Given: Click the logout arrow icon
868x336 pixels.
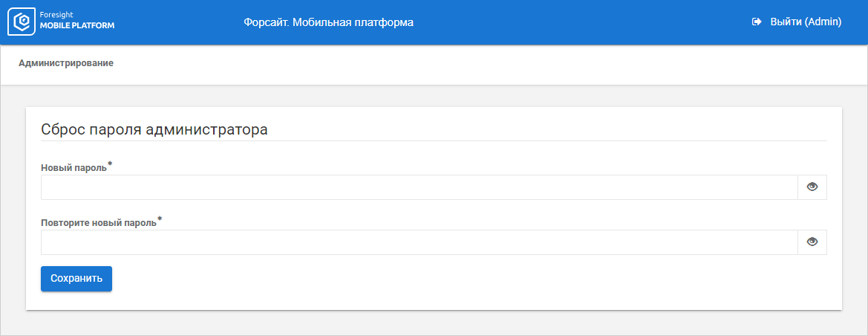Looking at the screenshot, I should tap(757, 22).
